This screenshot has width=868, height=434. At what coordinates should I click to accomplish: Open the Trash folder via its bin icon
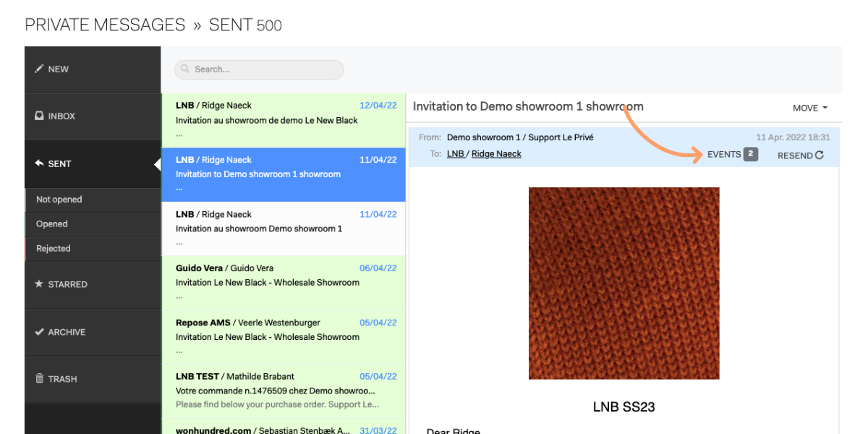(x=39, y=378)
